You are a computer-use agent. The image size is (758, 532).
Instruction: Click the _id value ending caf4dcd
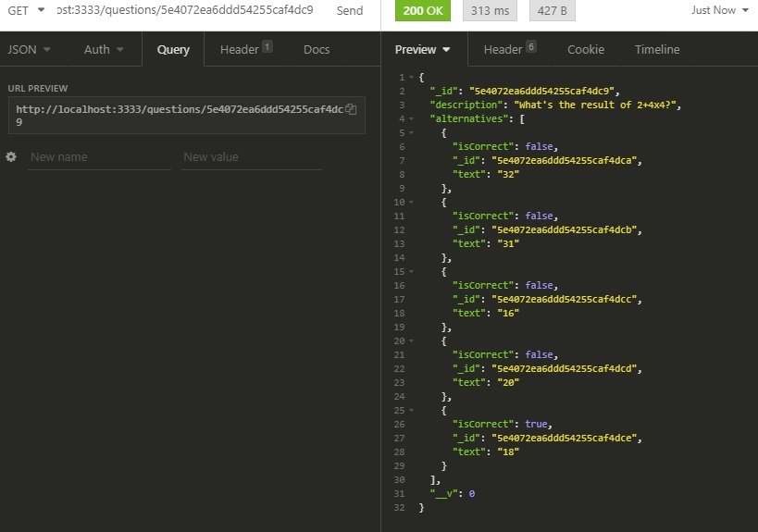pos(565,368)
